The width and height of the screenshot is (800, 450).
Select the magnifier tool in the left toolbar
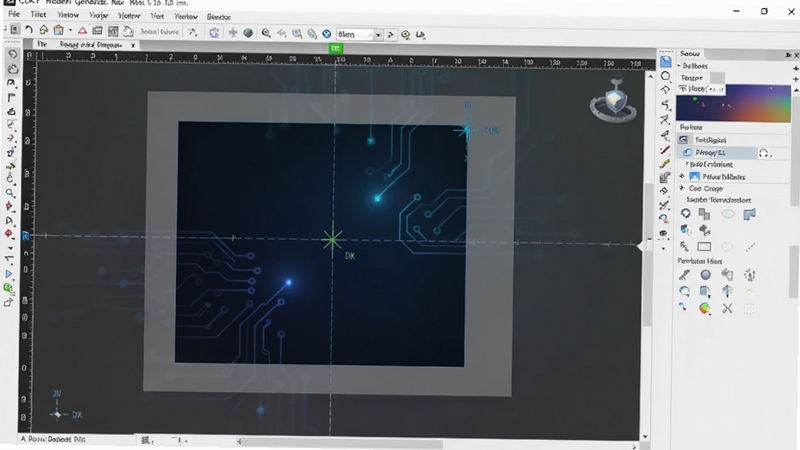10,193
